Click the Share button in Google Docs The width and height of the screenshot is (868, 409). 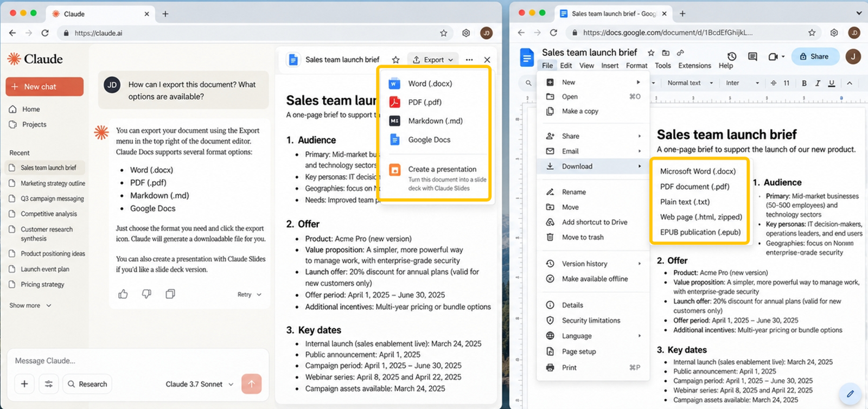(815, 56)
